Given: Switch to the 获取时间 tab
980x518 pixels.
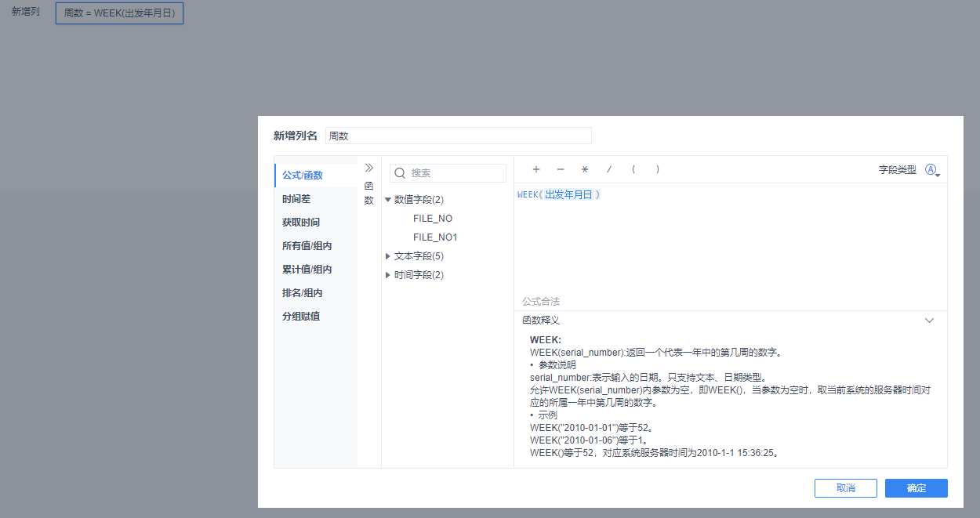Looking at the screenshot, I should pos(316,223).
